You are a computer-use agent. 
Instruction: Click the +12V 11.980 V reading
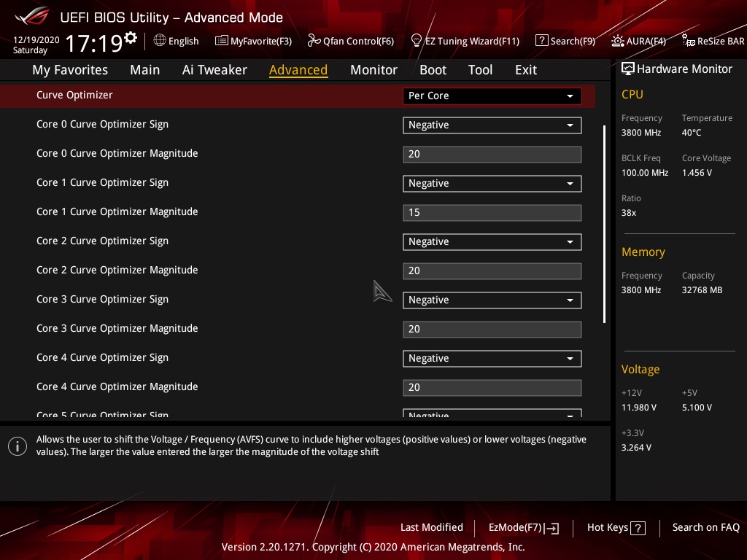639,408
